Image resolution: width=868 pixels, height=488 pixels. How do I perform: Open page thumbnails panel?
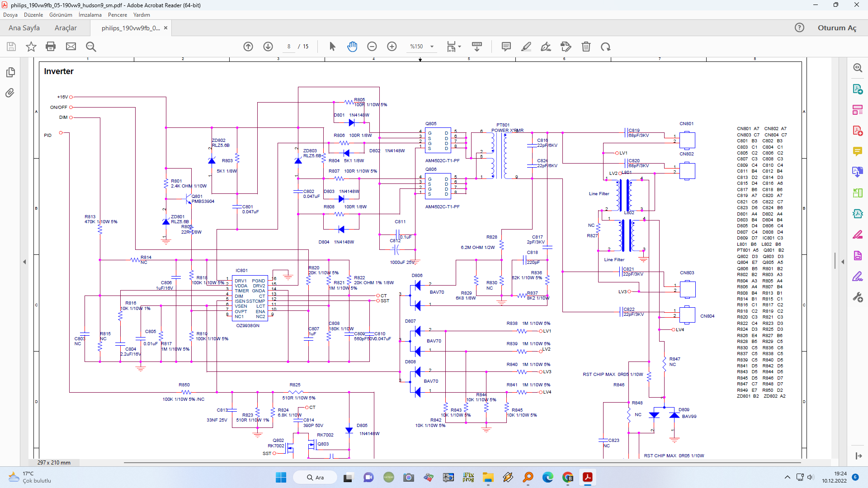pyautogui.click(x=10, y=72)
